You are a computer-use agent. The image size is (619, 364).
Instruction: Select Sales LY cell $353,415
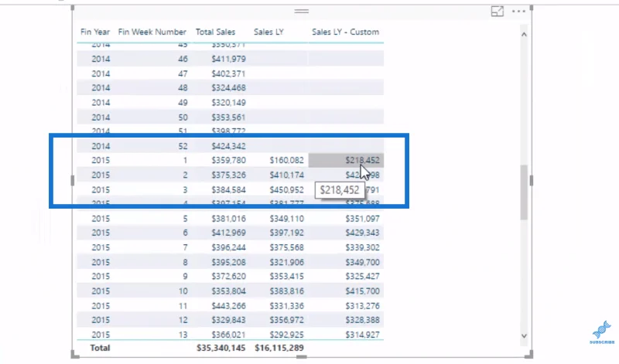coord(286,277)
